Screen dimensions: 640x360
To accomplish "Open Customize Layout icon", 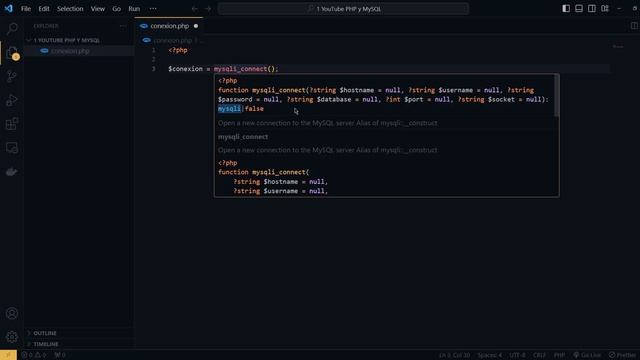I will (x=605, y=9).
